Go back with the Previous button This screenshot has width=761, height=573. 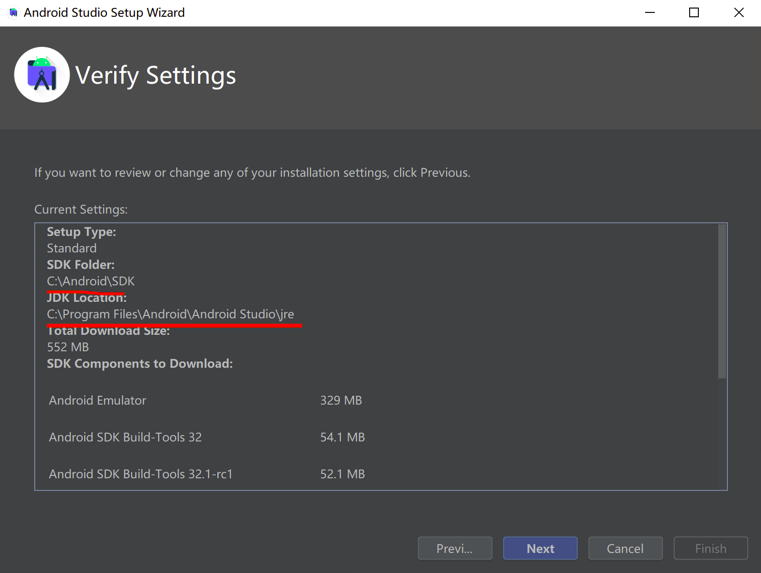455,548
